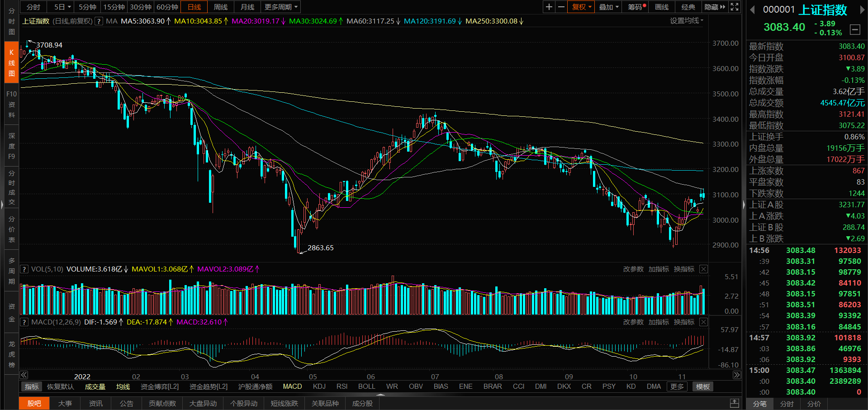The height and width of the screenshot is (410, 868).
Task: Go to next stock with right arrow
Action: pyautogui.click(x=862, y=10)
